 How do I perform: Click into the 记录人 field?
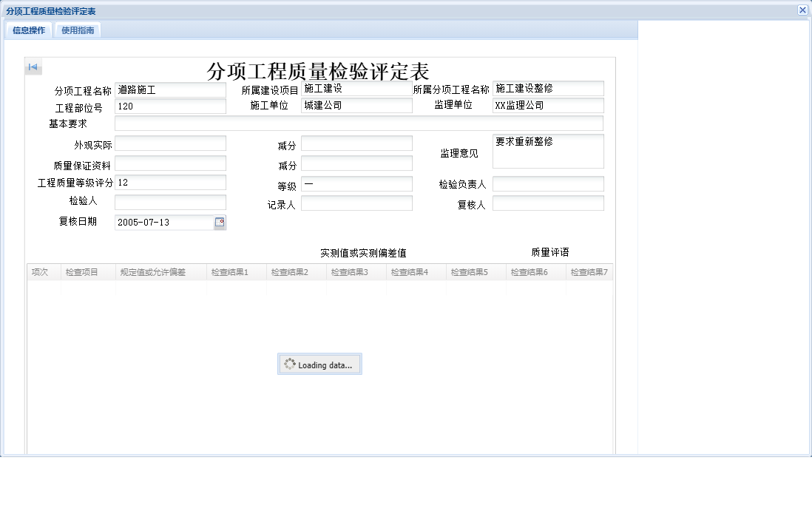[x=356, y=203]
